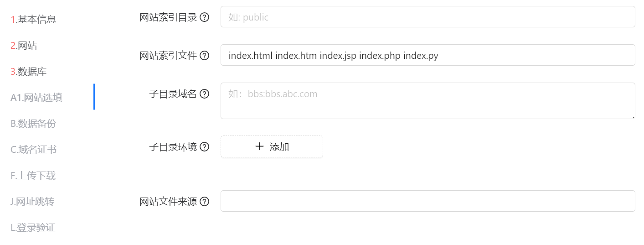Screen dimensions: 644x245
Task: Select F.上传下载 in sidebar
Action: tap(33, 176)
